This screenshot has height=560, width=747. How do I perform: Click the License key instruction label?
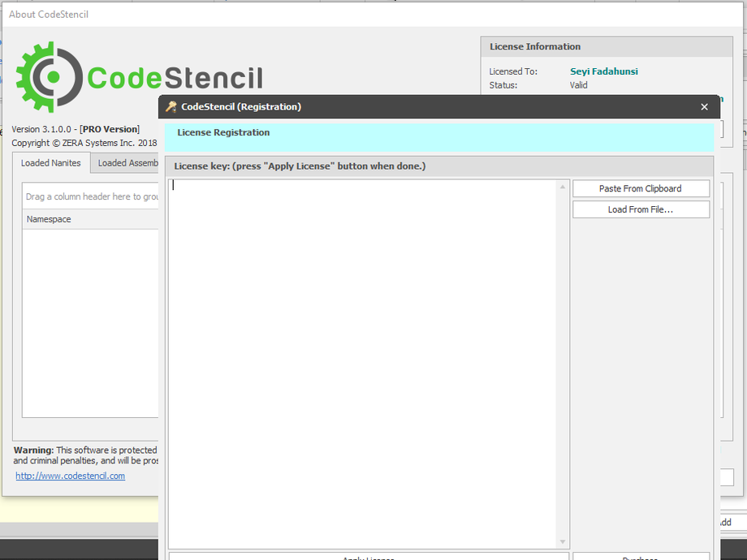300,166
